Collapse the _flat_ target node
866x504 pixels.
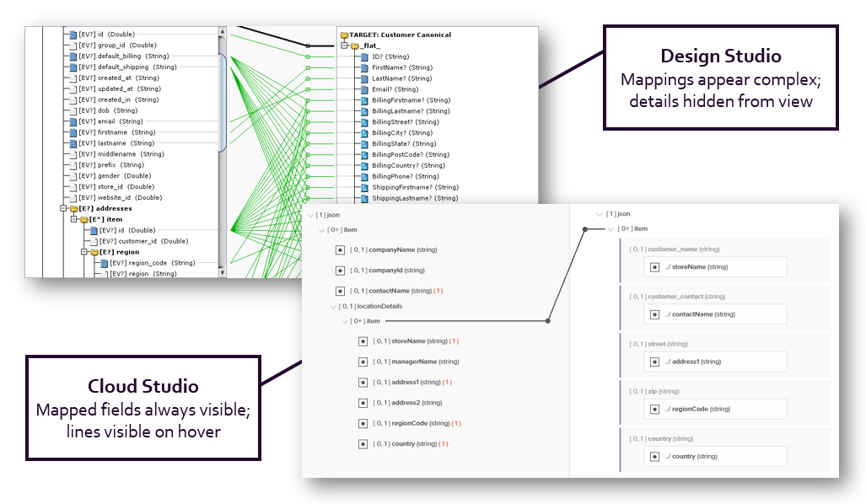pyautogui.click(x=344, y=46)
